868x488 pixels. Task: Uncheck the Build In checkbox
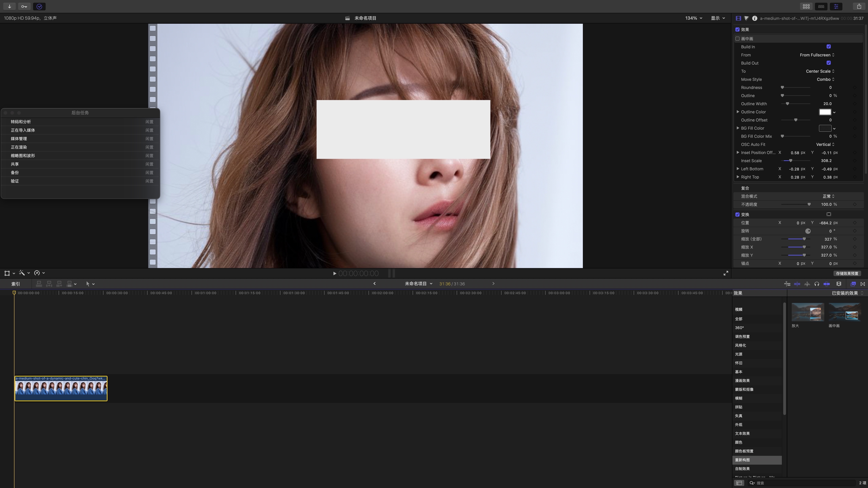pyautogui.click(x=828, y=47)
